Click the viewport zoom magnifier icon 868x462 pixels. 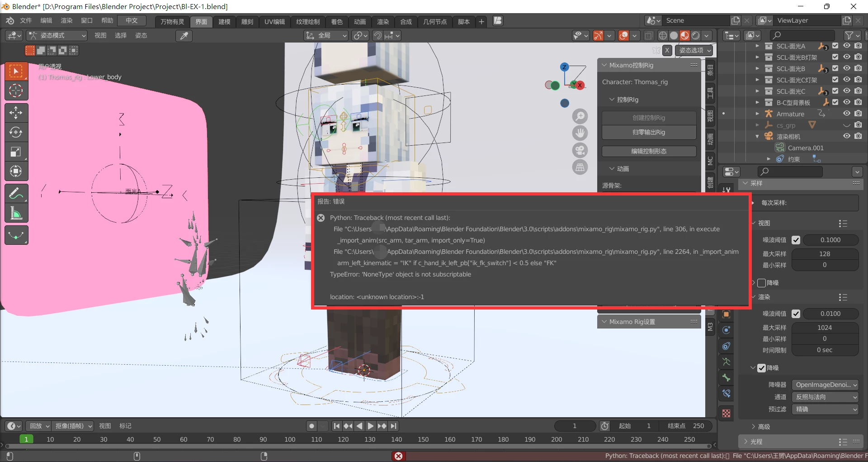[580, 116]
